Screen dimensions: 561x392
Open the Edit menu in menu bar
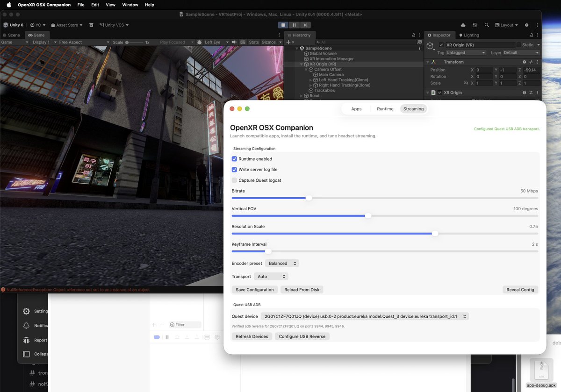(x=95, y=5)
